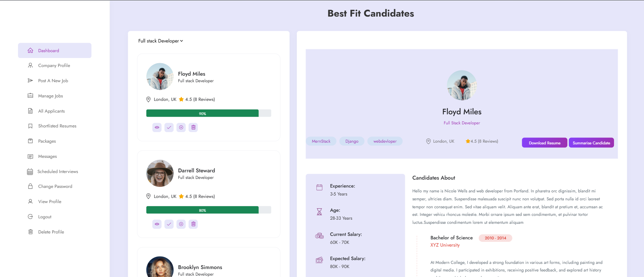Viewport: 644px width, 277px height.
Task: Click the Django skill tag
Action: pos(352,141)
